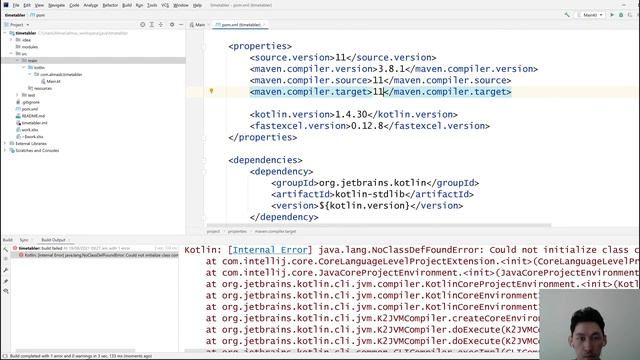640x360 pixels.
Task: Open the Tools menu
Action: (x=152, y=5)
